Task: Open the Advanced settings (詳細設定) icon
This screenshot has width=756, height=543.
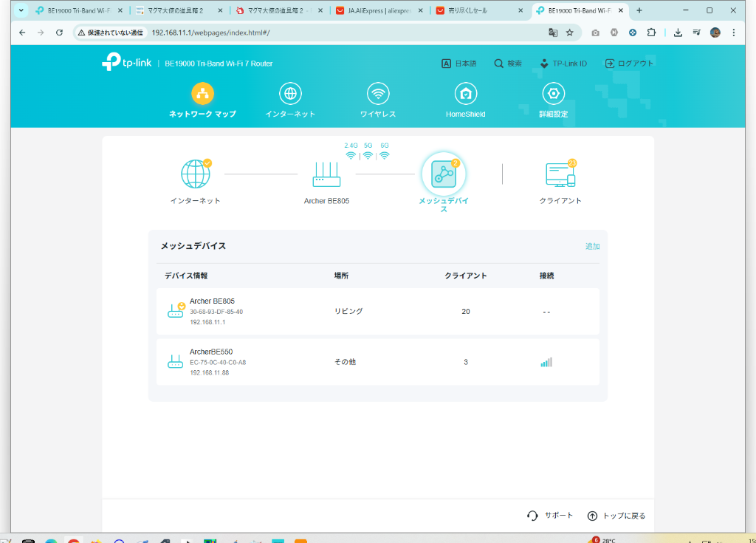Action: [554, 94]
